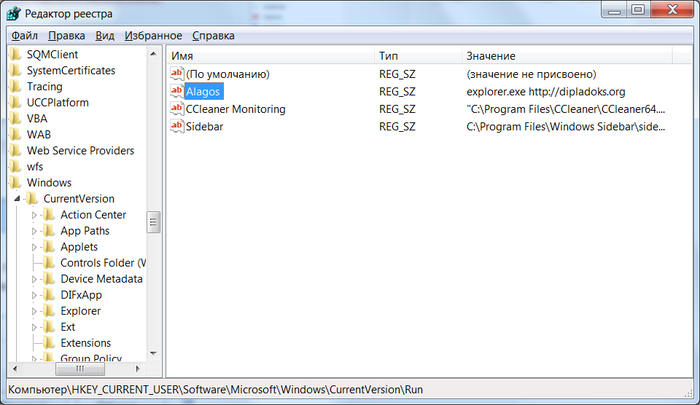Select the Extensions key in tree
Screen dimensions: 700x405
coord(85,343)
